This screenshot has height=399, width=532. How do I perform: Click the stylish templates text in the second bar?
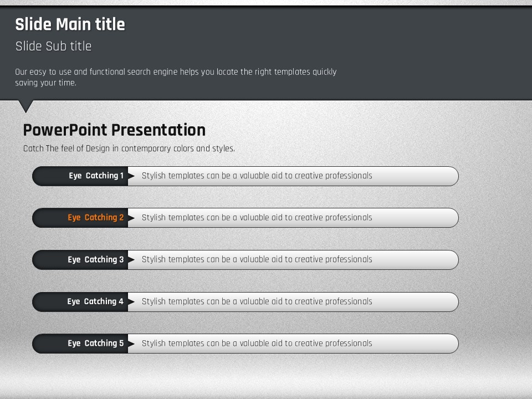[257, 217]
